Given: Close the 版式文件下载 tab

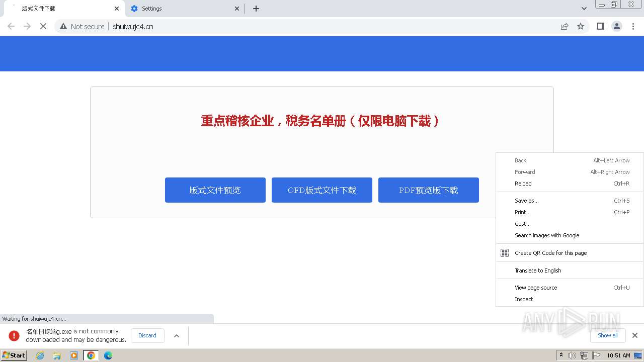Looking at the screenshot, I should (x=117, y=9).
